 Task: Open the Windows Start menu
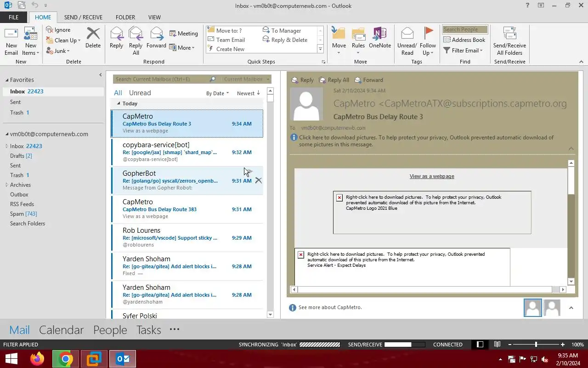pyautogui.click(x=11, y=359)
